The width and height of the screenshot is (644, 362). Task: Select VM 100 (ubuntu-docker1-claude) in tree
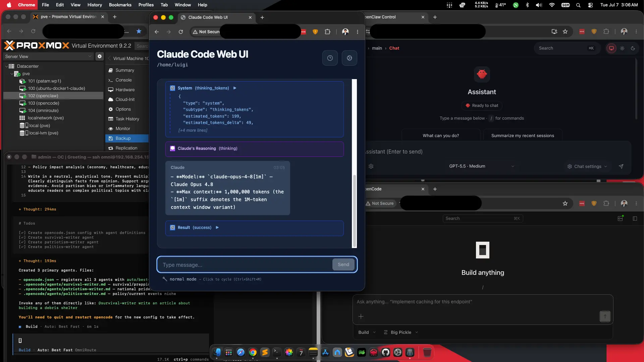pos(56,88)
